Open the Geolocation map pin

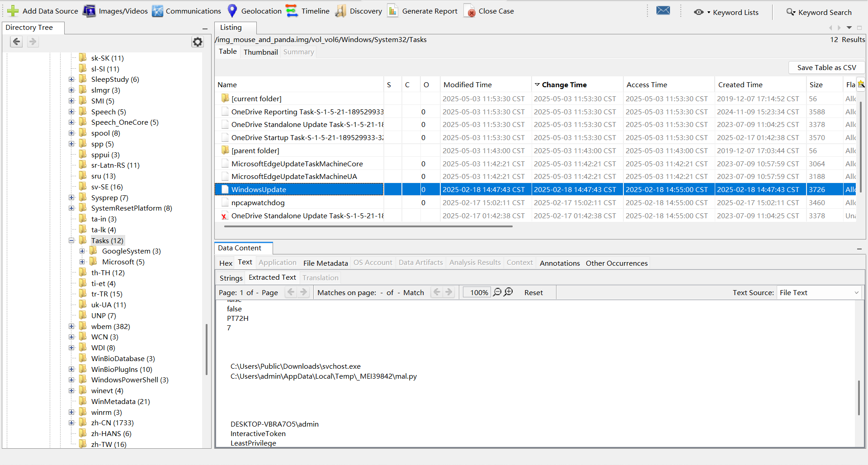(232, 11)
